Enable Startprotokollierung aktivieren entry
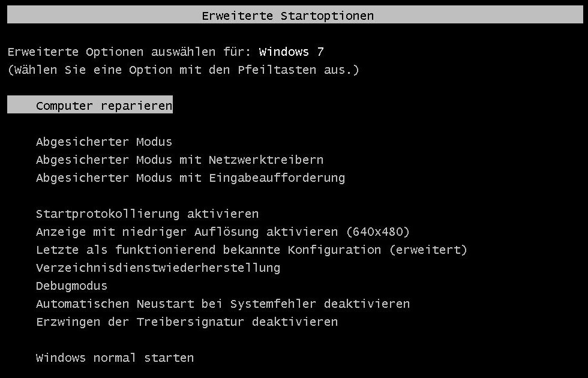 (146, 214)
